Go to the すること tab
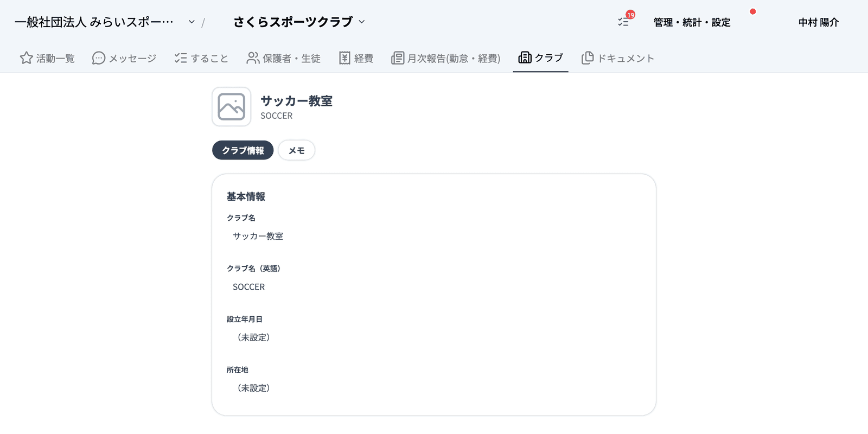Screen dimensions: 868x434 click(201, 58)
